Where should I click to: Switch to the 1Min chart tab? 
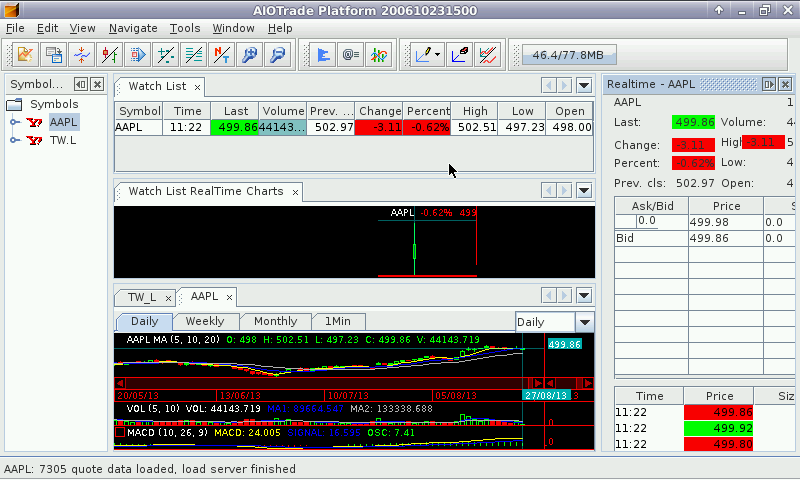338,321
